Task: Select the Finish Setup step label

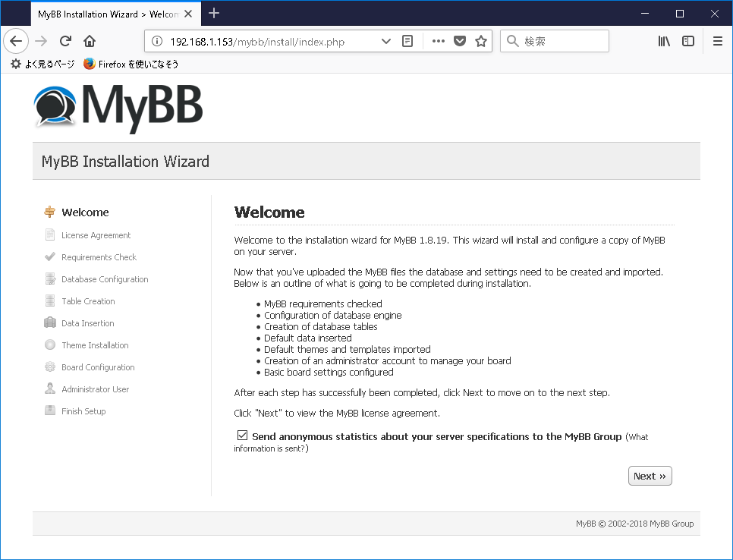Action: coord(83,411)
